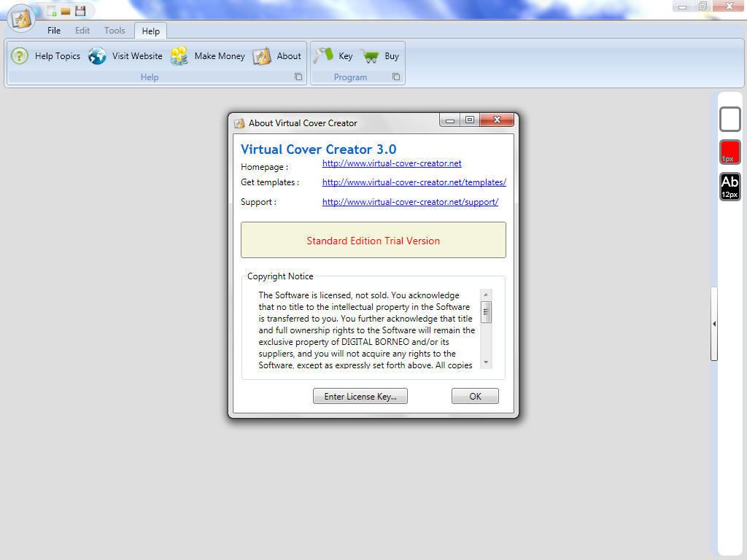The image size is (747, 560).
Task: Click the New document quick access icon
Action: click(52, 11)
